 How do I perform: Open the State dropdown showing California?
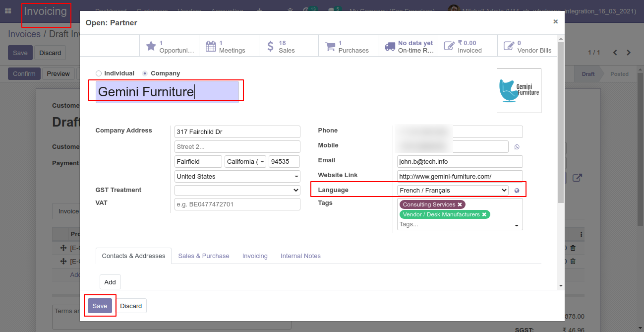click(245, 162)
